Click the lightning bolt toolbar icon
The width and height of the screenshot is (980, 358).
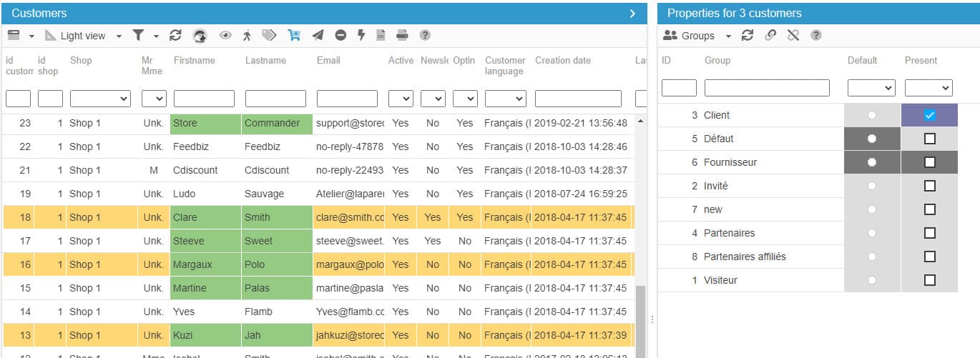(x=361, y=35)
